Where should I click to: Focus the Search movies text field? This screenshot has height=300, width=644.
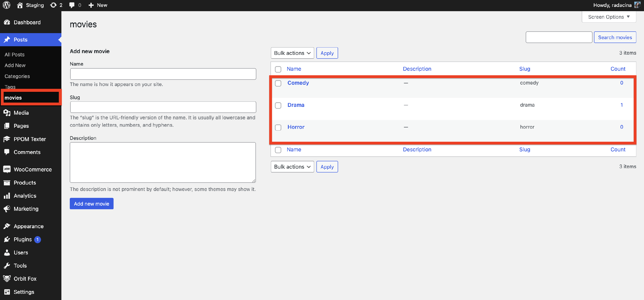(559, 37)
